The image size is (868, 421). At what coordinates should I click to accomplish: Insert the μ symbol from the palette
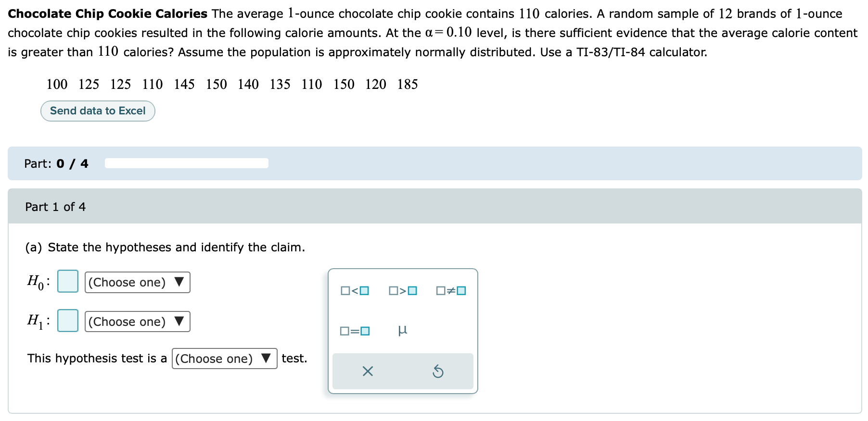pyautogui.click(x=403, y=329)
